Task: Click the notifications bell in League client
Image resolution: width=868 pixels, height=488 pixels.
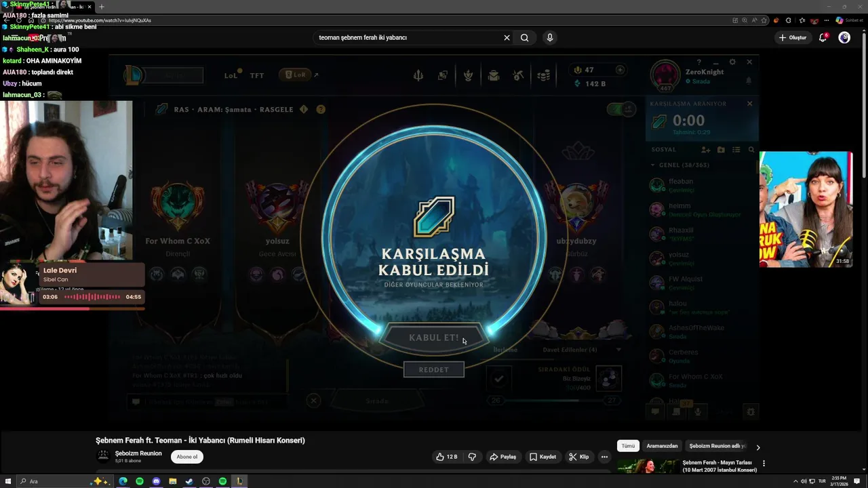Action: click(x=749, y=81)
